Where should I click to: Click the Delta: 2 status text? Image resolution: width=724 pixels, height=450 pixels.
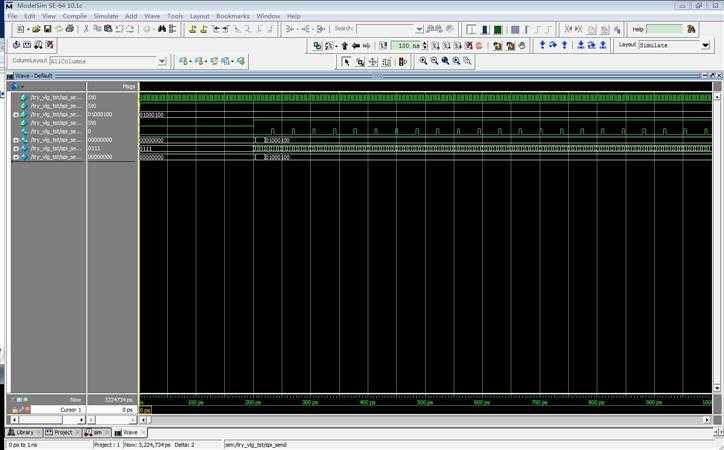[184, 444]
